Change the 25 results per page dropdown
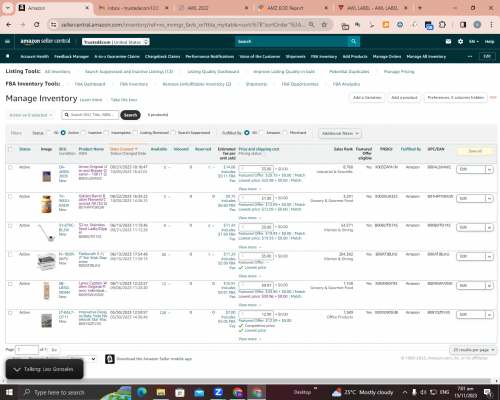500x400 pixels. tap(473, 350)
